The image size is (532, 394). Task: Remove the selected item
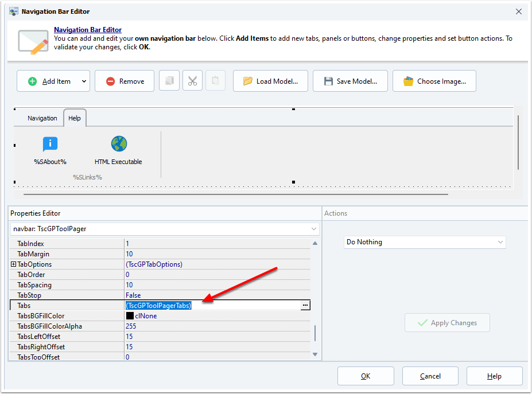125,81
